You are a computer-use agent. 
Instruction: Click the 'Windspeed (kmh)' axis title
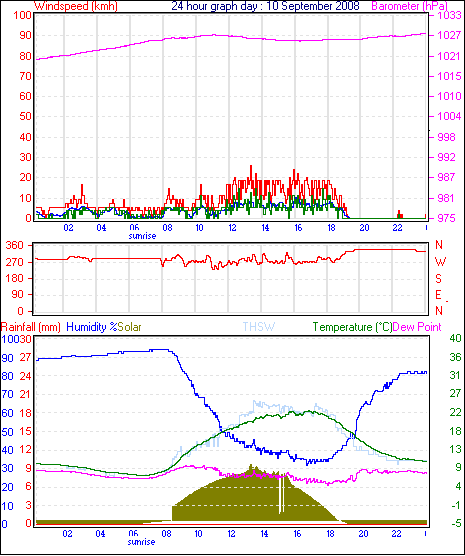pos(76,6)
